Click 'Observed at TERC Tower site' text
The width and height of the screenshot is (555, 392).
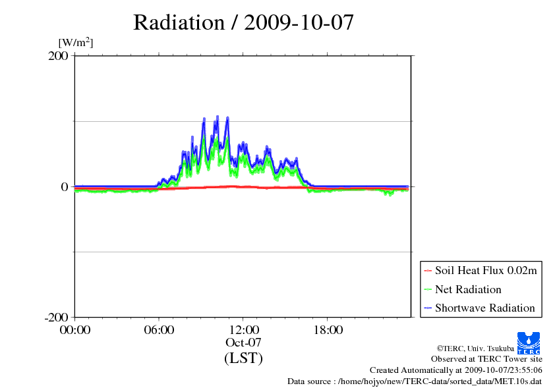tap(486, 359)
